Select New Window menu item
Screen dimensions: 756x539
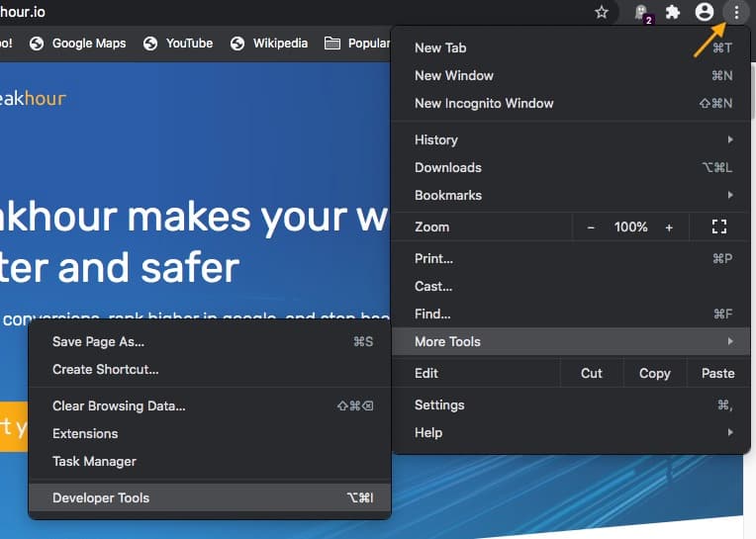tap(571, 75)
